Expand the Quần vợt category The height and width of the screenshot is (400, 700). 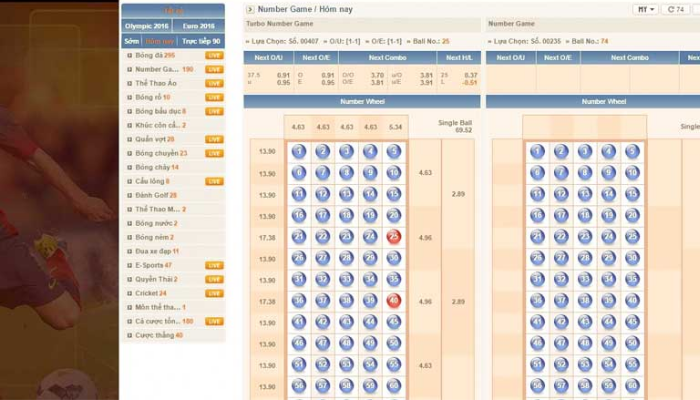[x=154, y=139]
